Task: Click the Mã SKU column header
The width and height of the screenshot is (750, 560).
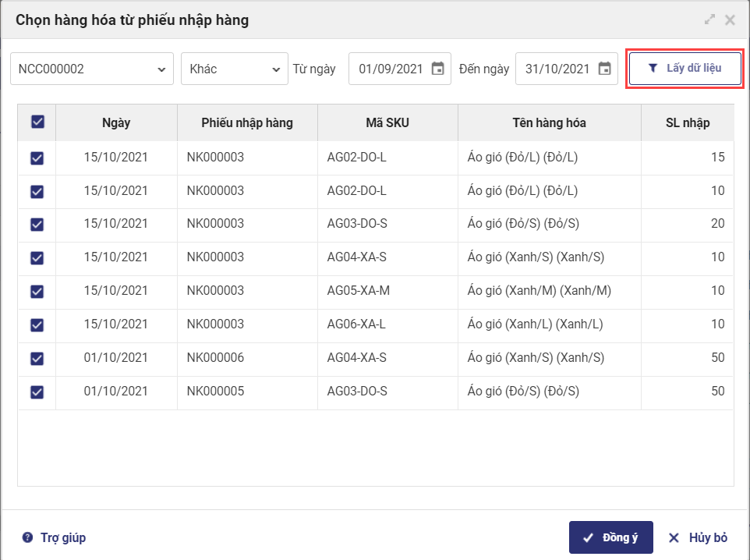Action: click(x=387, y=122)
